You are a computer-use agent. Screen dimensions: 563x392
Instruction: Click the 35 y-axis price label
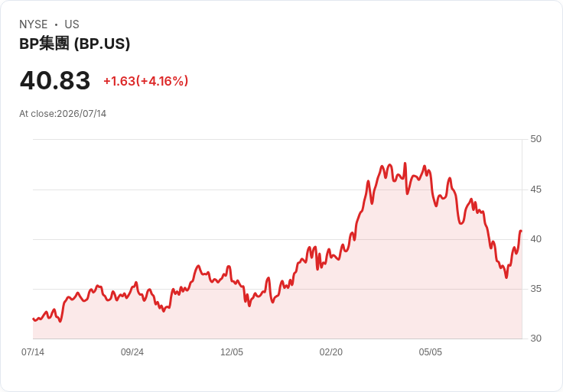pos(535,289)
